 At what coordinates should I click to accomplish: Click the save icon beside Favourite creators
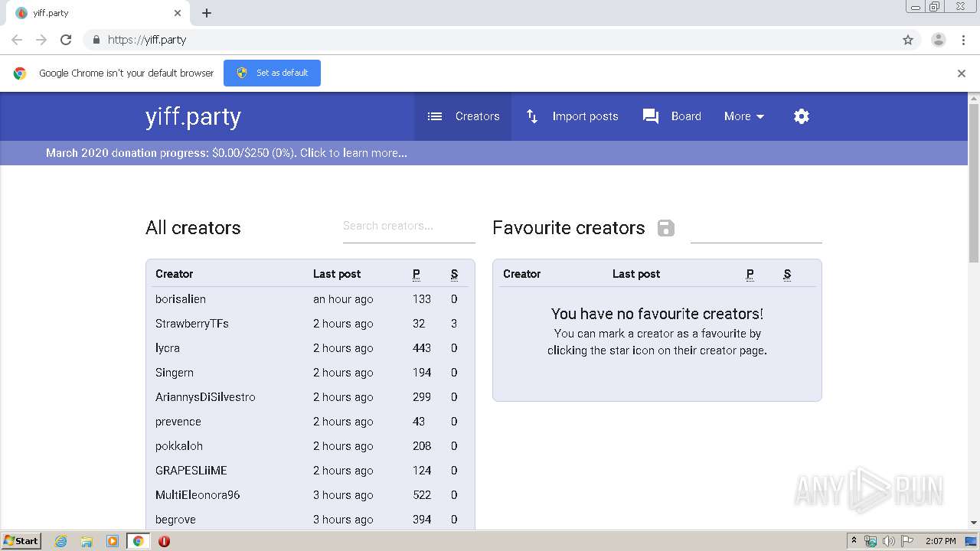coord(666,228)
